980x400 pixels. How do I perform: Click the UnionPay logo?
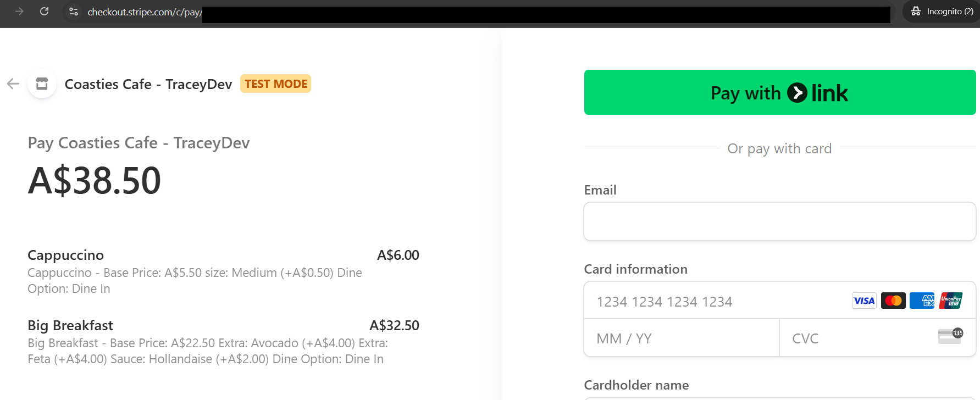pos(950,301)
